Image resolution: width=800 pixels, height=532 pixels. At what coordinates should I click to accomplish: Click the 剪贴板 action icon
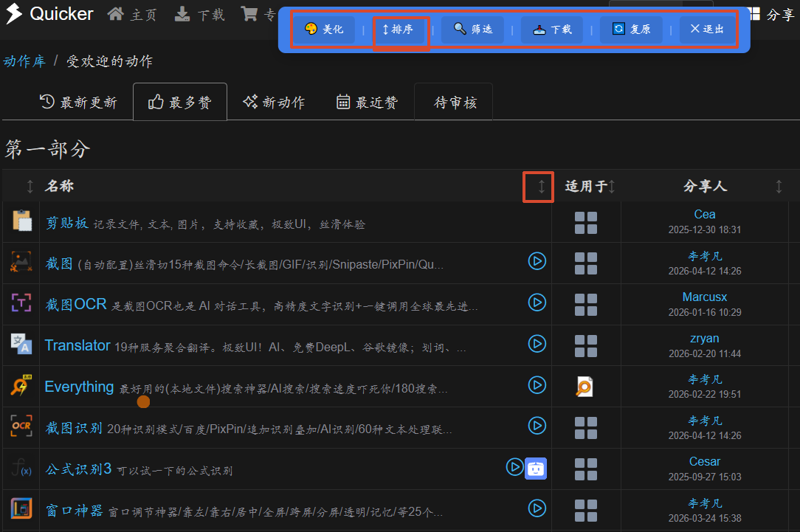[21, 221]
